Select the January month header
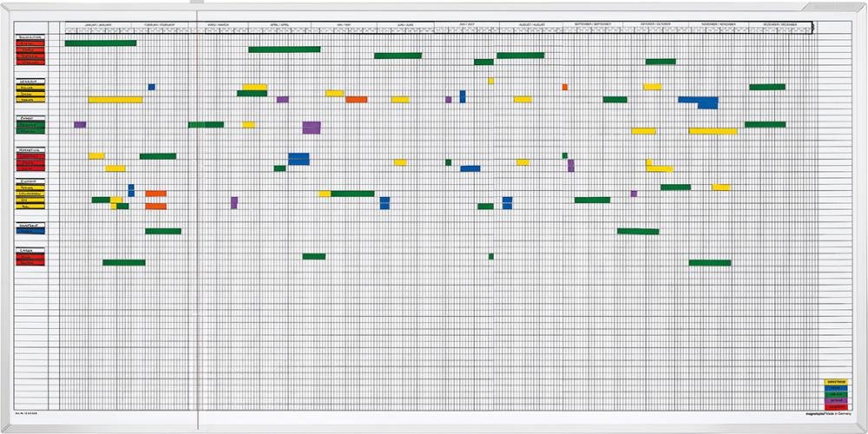Screen dimensions: 868x434 point(100,25)
